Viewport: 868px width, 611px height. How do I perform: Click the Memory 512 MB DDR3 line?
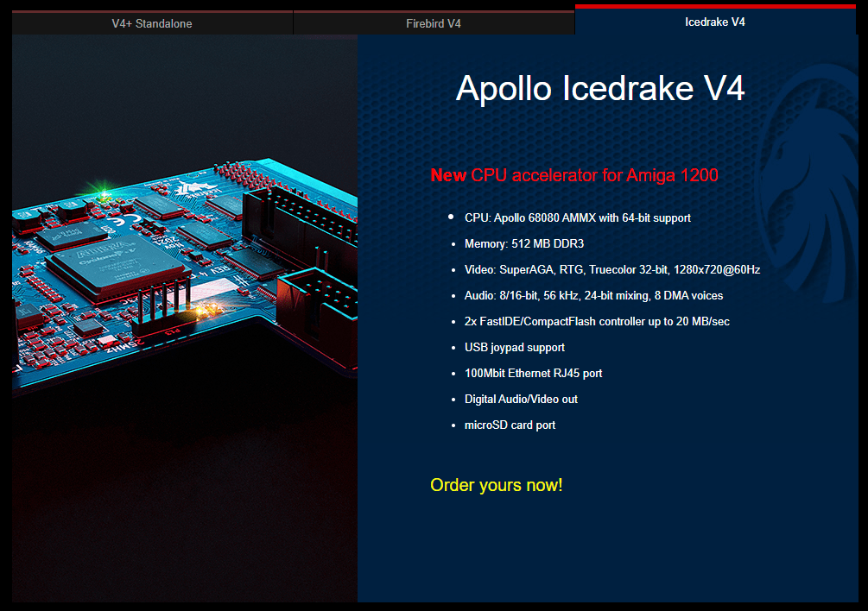pos(523,244)
